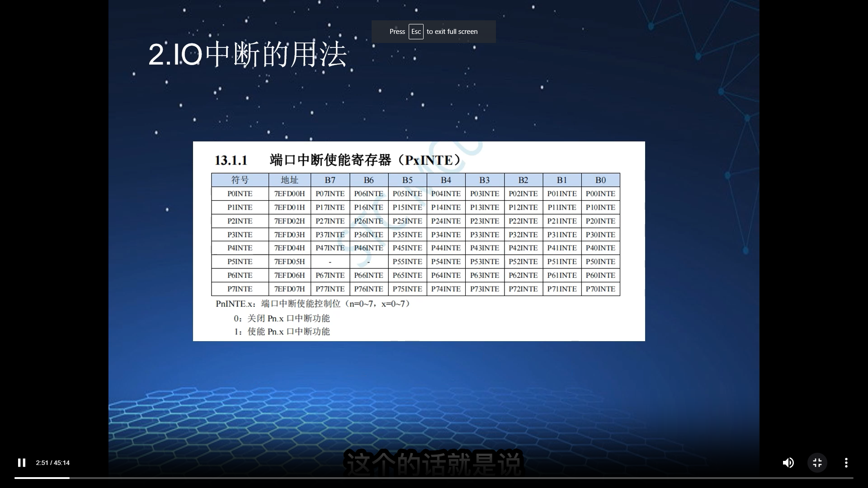Screen dimensions: 868x488
Task: Click the 2:51 / 45:14 time display
Action: coord(53,463)
